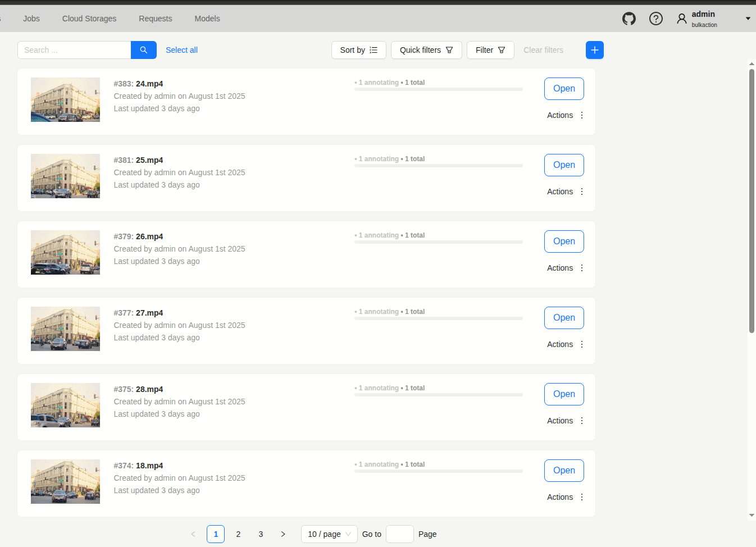Expand the admin user dropdown arrow
The width and height of the screenshot is (756, 547).
(x=748, y=19)
